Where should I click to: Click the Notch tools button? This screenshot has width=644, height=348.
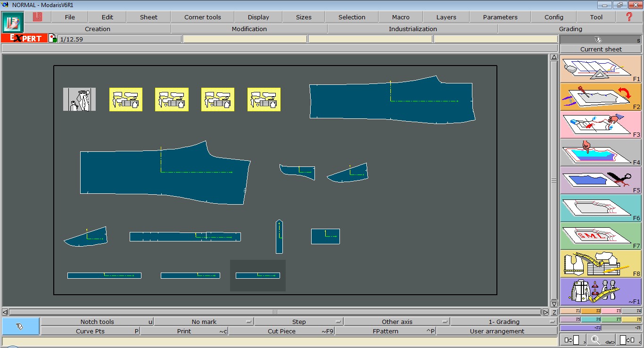coord(97,322)
